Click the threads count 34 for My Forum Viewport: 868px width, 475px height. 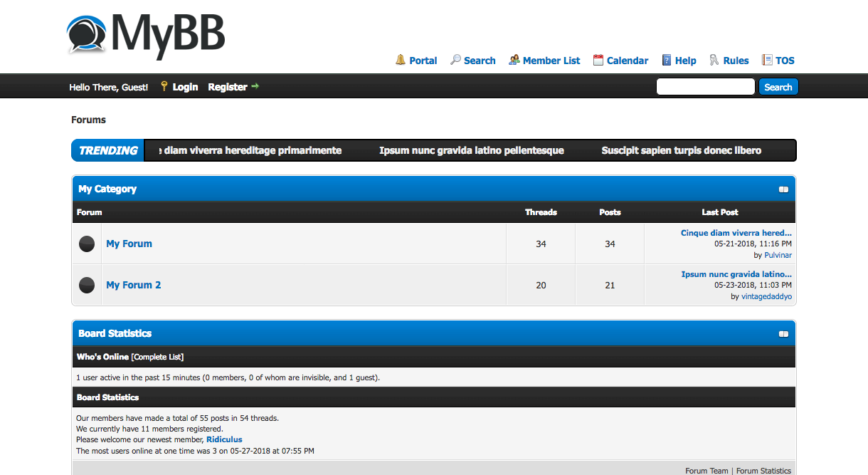click(x=541, y=244)
